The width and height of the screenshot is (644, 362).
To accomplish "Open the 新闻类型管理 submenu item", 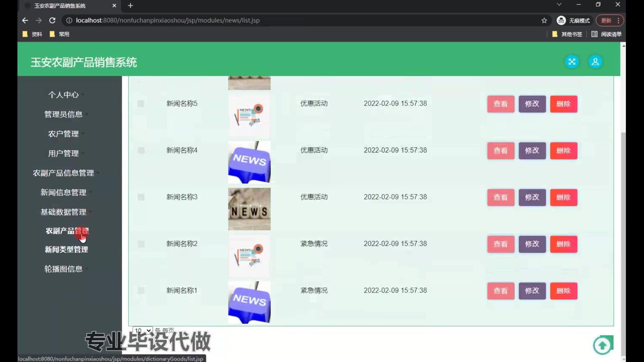I will coord(66,249).
